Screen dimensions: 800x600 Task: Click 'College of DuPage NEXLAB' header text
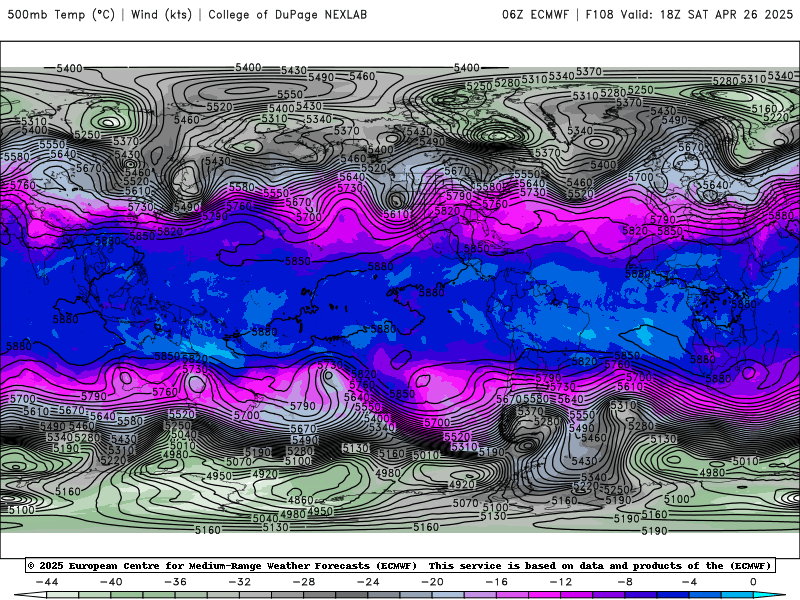click(x=287, y=15)
